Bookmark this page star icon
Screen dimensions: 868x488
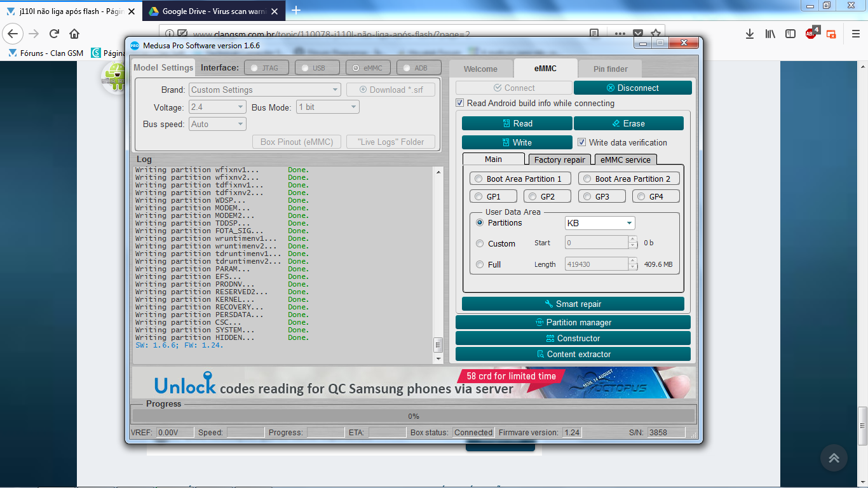tap(655, 34)
